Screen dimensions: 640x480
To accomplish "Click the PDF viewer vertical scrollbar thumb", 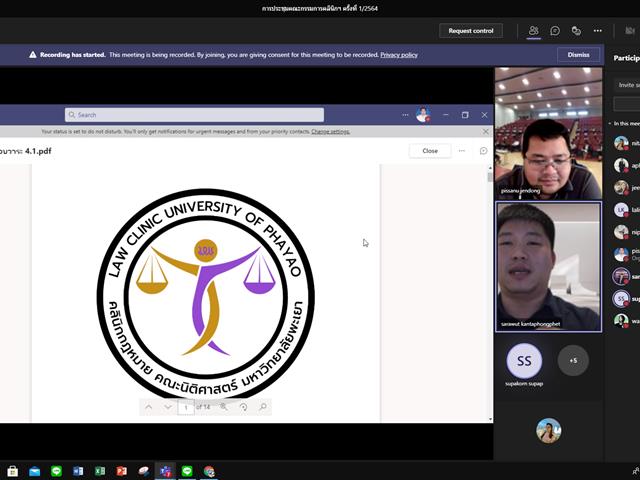I will [x=490, y=177].
